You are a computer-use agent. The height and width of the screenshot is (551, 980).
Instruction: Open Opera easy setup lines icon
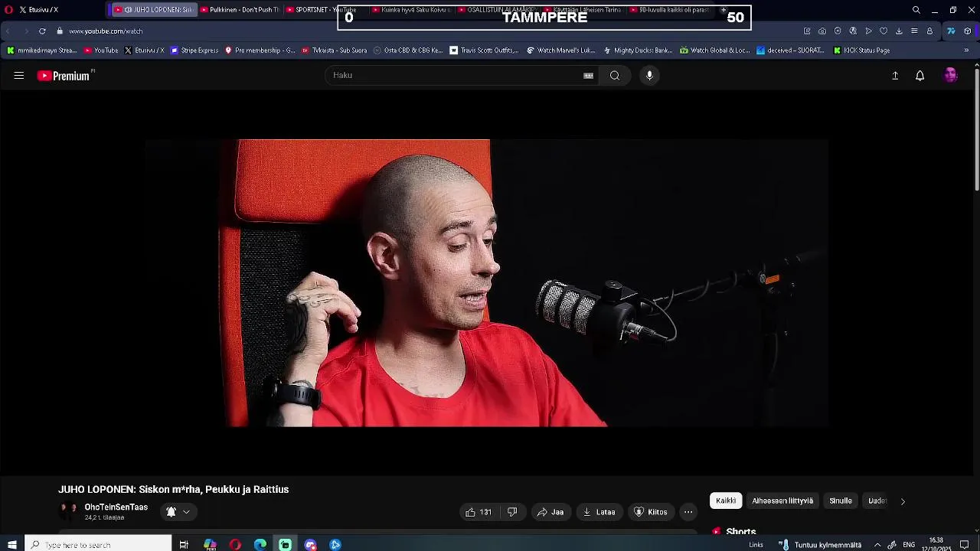[x=914, y=31]
